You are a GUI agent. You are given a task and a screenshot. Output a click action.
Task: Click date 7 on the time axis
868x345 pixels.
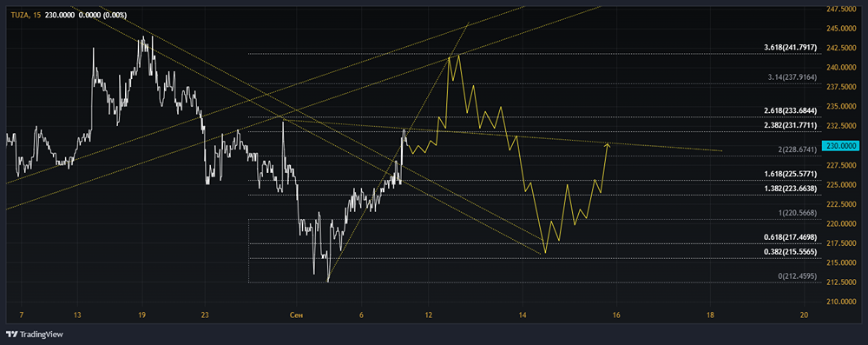(21, 315)
